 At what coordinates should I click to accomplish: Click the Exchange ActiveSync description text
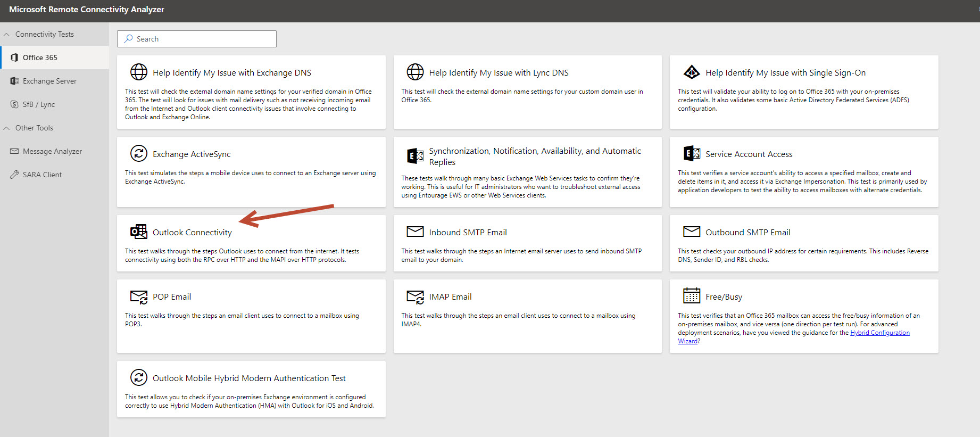click(x=250, y=177)
